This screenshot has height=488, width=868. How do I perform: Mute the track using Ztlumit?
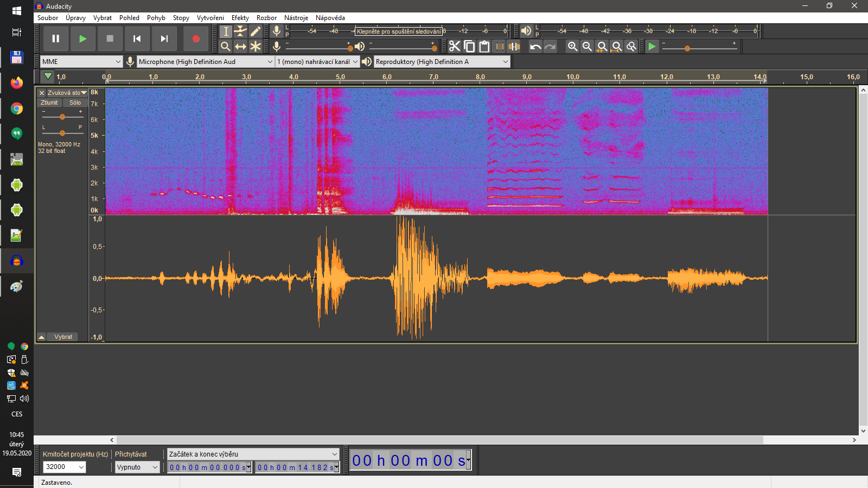[49, 102]
